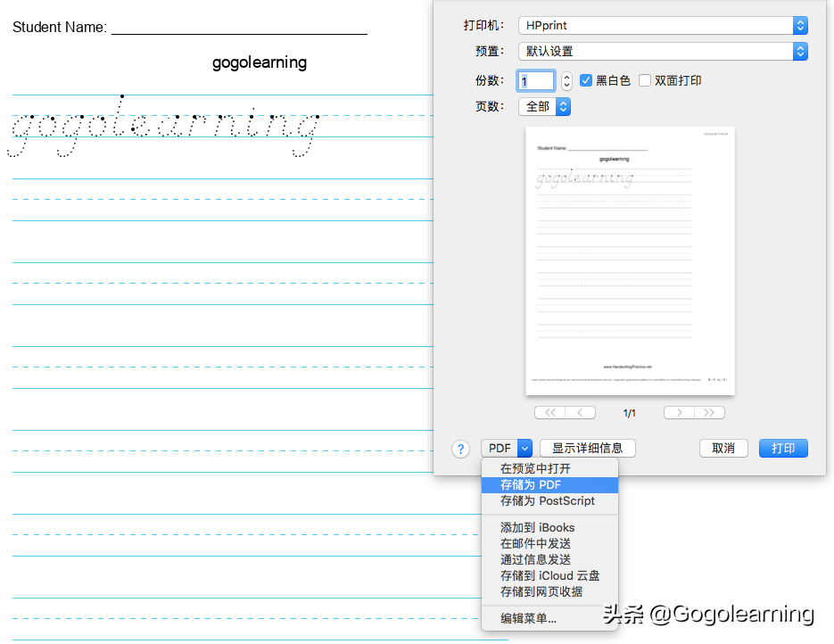Viewport: 834px width, 644px height.
Task: Click the blue 打印 button
Action: (783, 449)
